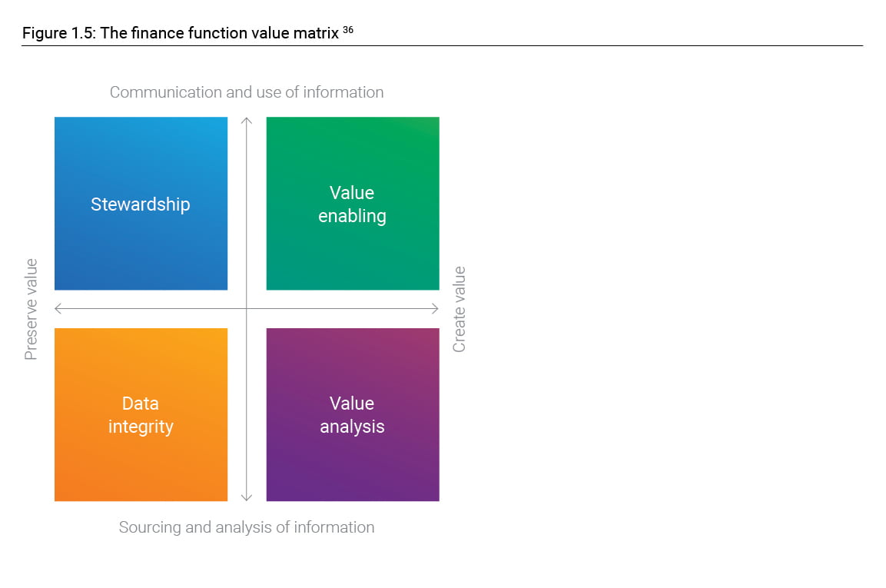This screenshot has width=886, height=588.
Task: Click the orange Data integrity box
Action: 141,414
